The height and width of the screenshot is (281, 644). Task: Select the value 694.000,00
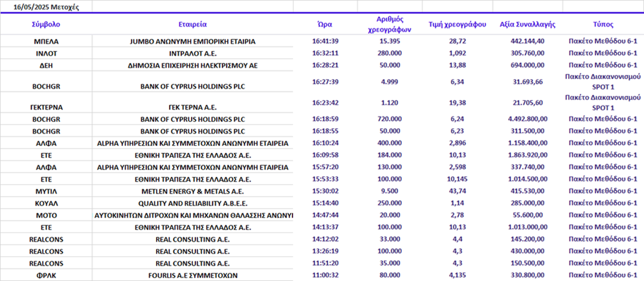527,65
